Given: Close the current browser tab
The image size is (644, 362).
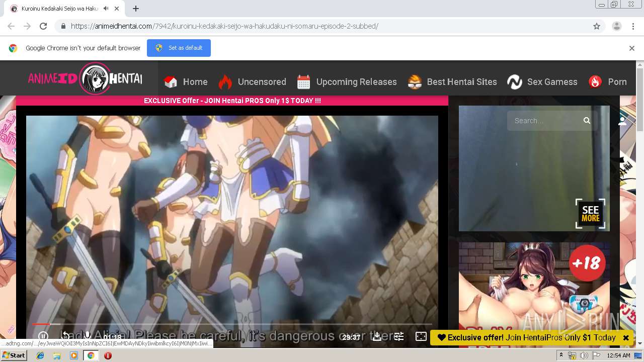Looking at the screenshot, I should coord(117,9).
